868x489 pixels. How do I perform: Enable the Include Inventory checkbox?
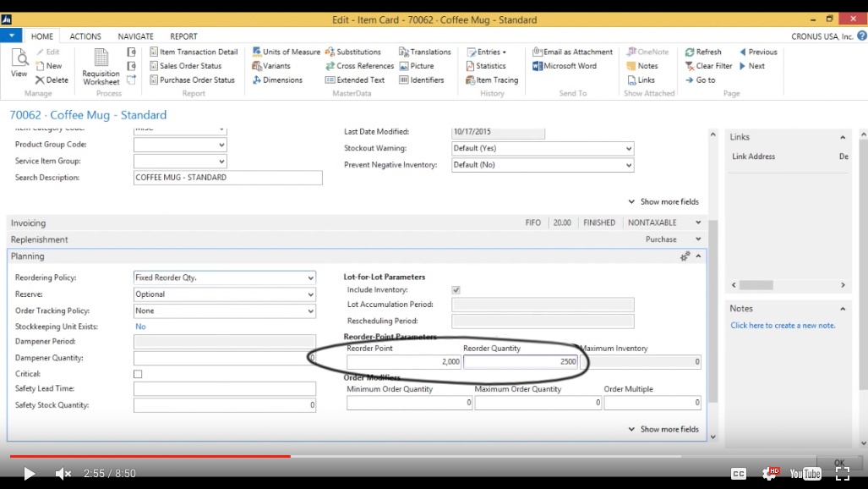[x=456, y=288]
